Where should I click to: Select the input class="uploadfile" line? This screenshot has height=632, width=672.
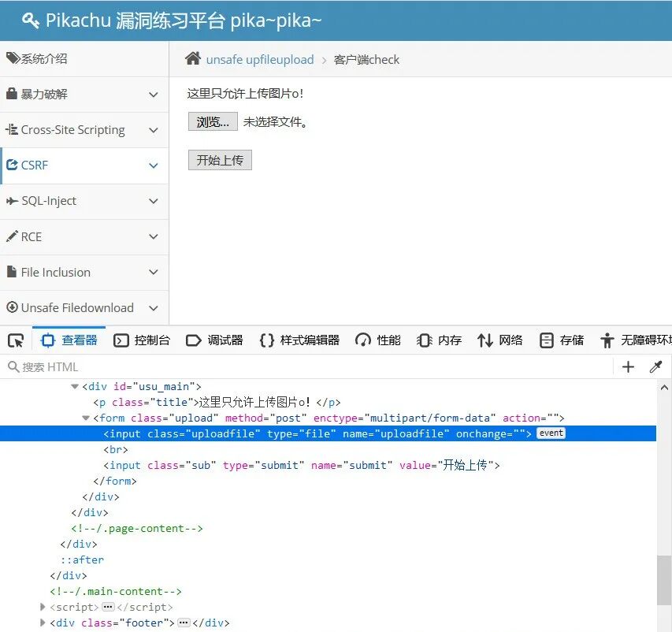pos(328,433)
